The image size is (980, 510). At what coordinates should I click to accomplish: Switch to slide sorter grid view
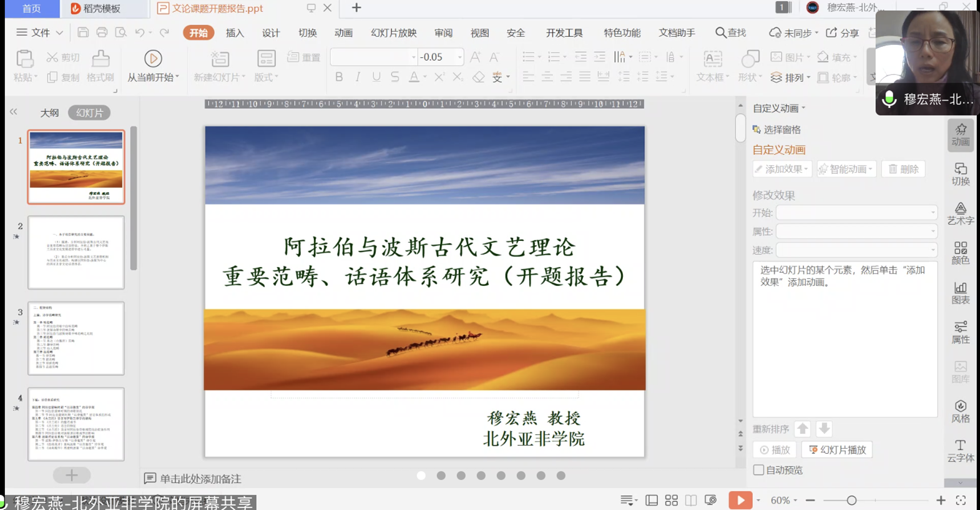tap(671, 500)
